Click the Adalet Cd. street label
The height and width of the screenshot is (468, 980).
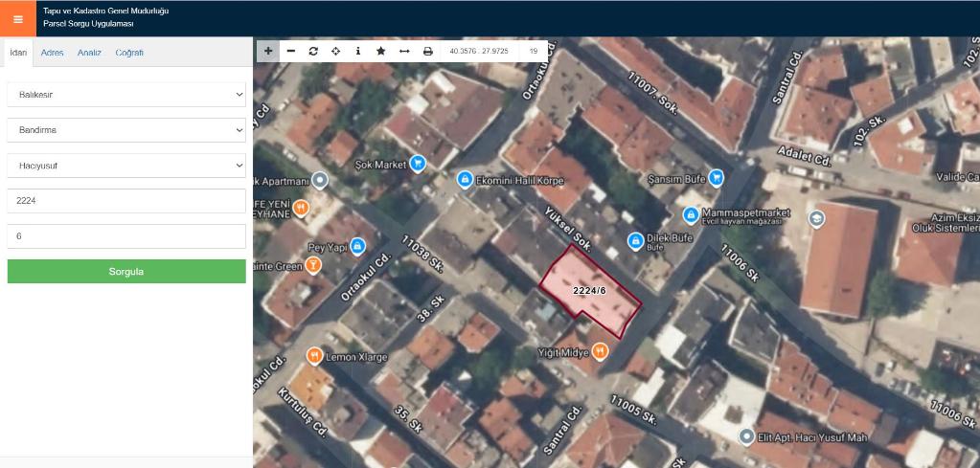click(805, 156)
